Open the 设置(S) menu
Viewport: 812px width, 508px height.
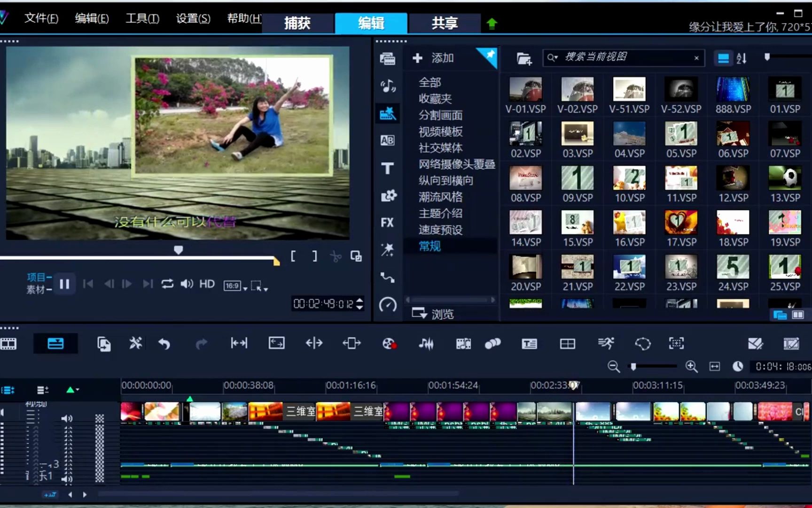pyautogui.click(x=193, y=18)
